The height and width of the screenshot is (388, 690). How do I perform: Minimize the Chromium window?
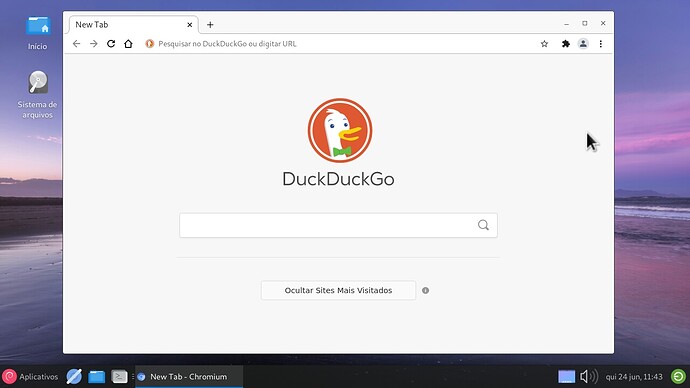pos(566,24)
